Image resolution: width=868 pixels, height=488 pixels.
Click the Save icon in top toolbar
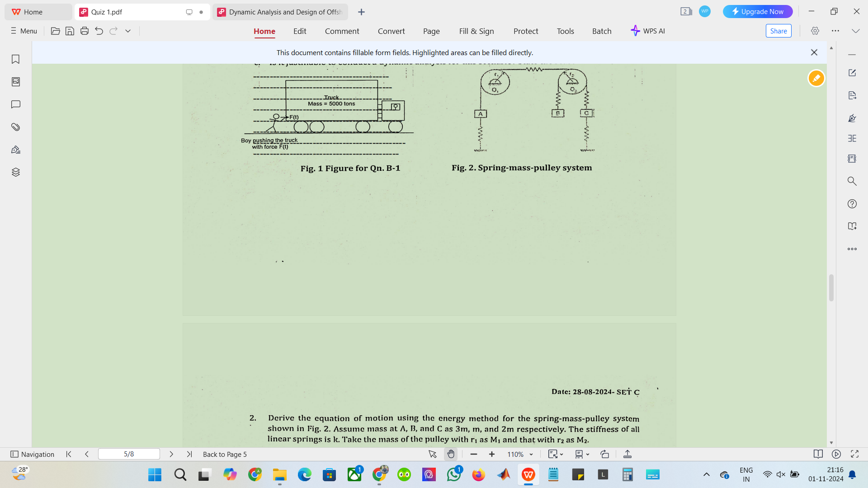click(x=69, y=31)
